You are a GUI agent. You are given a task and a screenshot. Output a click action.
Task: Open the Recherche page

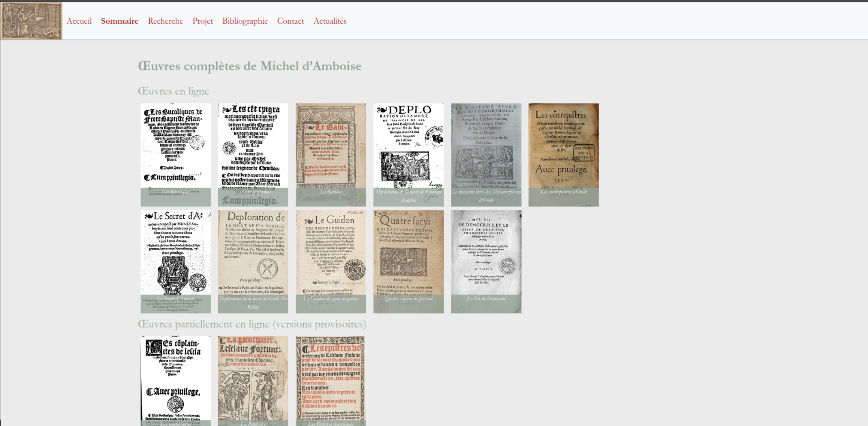tap(165, 21)
